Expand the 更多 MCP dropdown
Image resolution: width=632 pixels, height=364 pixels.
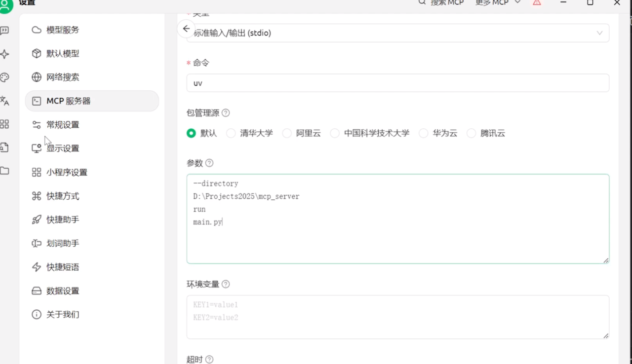click(498, 2)
